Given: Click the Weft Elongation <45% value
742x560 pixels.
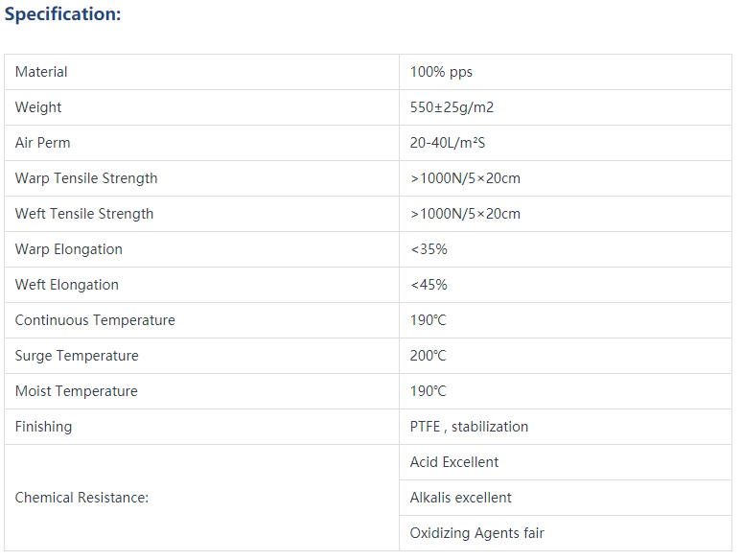Looking at the screenshot, I should point(429,285).
